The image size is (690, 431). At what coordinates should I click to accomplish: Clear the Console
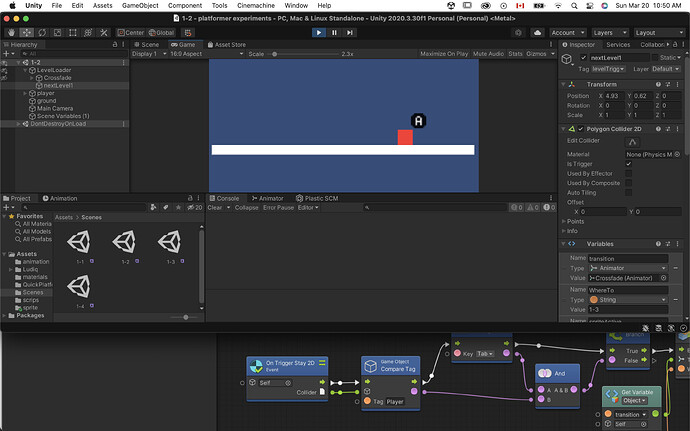(215, 207)
